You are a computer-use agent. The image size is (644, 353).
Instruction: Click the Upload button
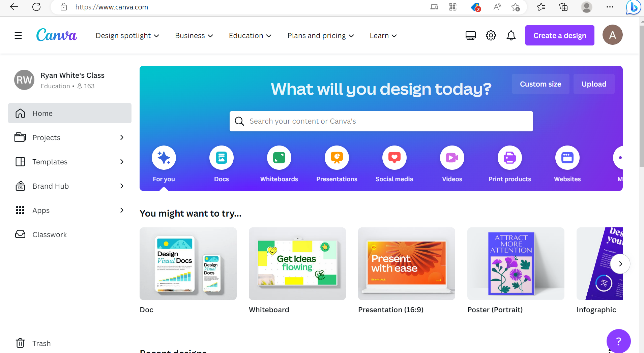[x=594, y=84]
